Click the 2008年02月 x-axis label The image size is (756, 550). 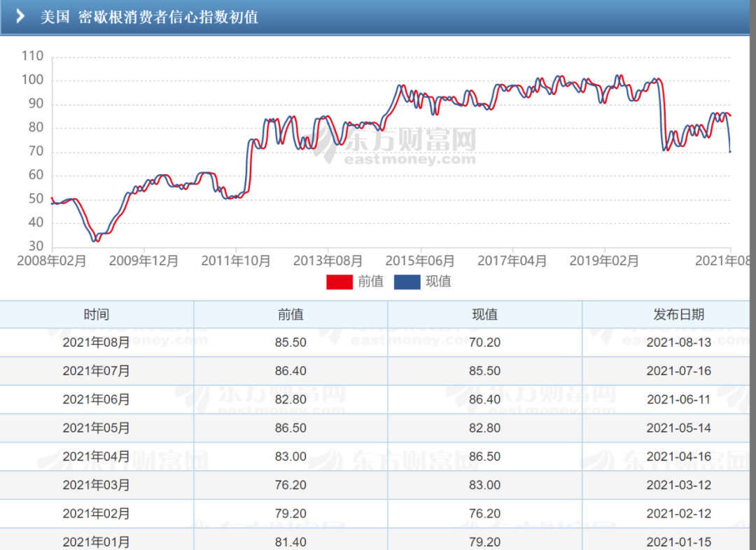[x=52, y=261]
